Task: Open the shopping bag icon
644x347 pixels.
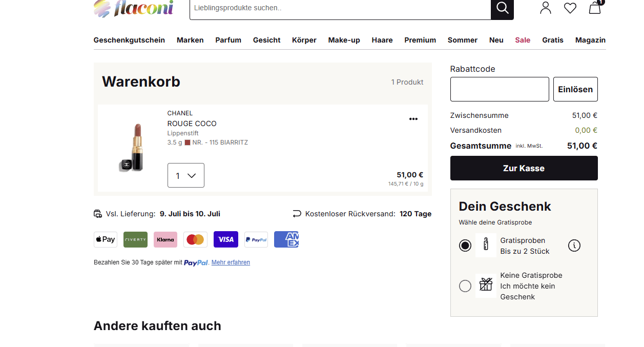Action: [595, 7]
